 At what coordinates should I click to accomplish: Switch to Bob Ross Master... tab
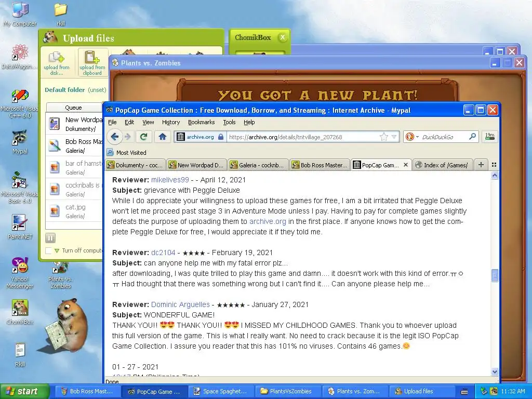point(320,165)
